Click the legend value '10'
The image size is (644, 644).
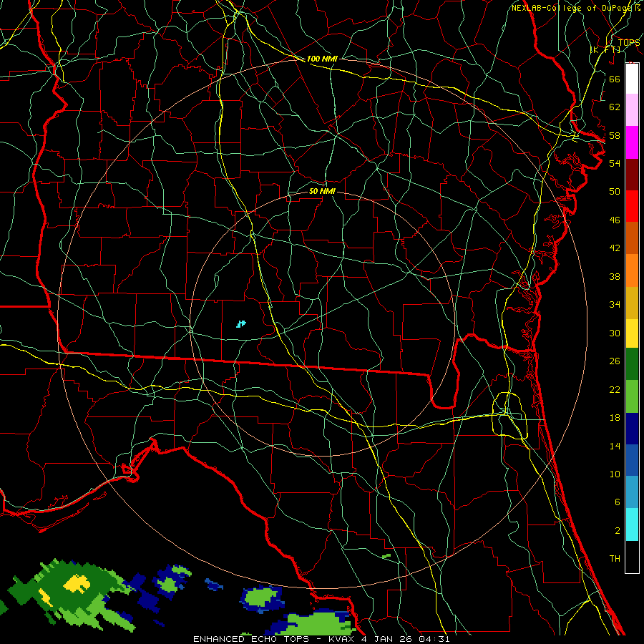(615, 474)
